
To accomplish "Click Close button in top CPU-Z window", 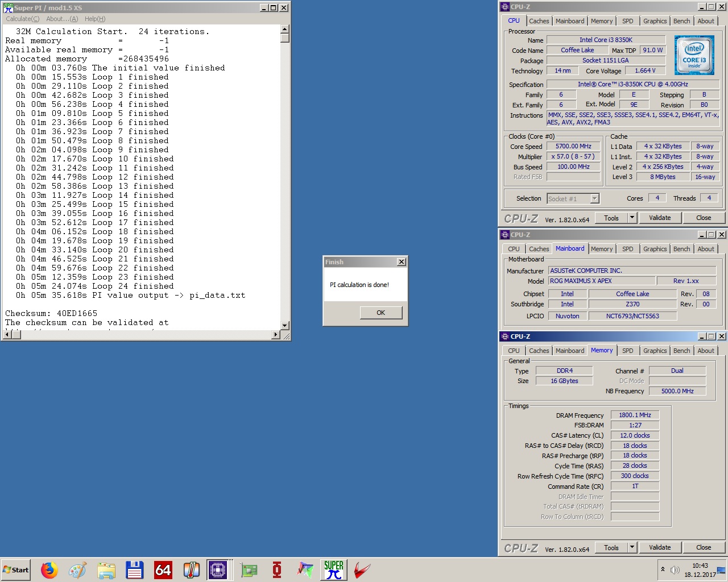I will (704, 218).
